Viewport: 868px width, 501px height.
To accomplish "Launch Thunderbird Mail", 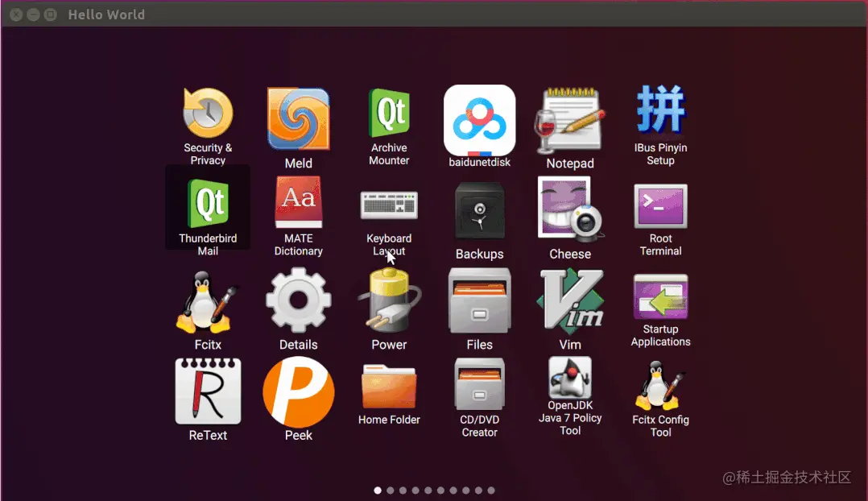I will (208, 204).
